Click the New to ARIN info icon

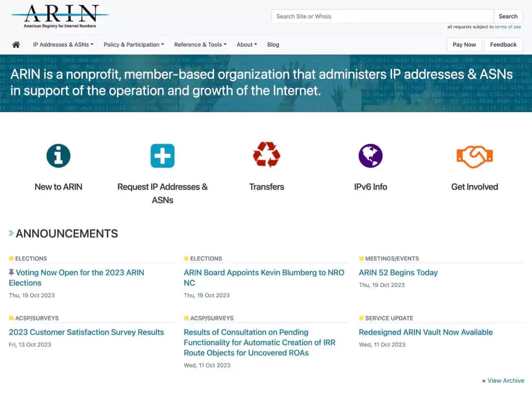[x=59, y=156]
